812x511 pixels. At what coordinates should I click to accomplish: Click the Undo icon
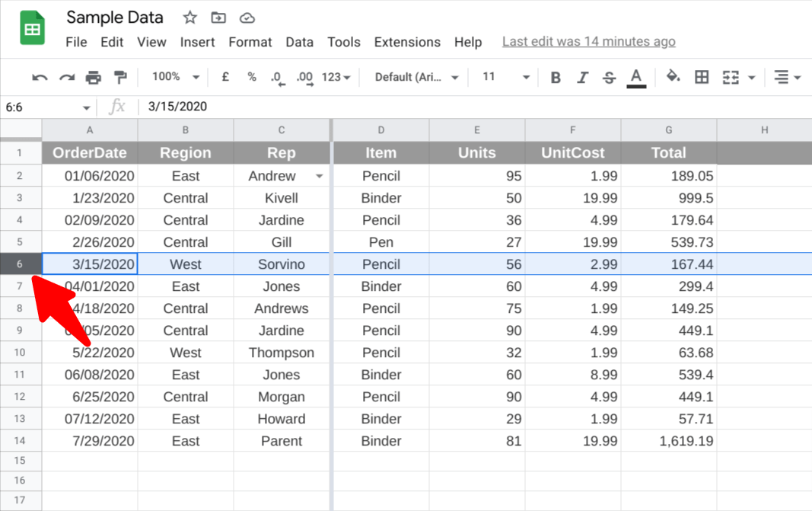point(40,77)
